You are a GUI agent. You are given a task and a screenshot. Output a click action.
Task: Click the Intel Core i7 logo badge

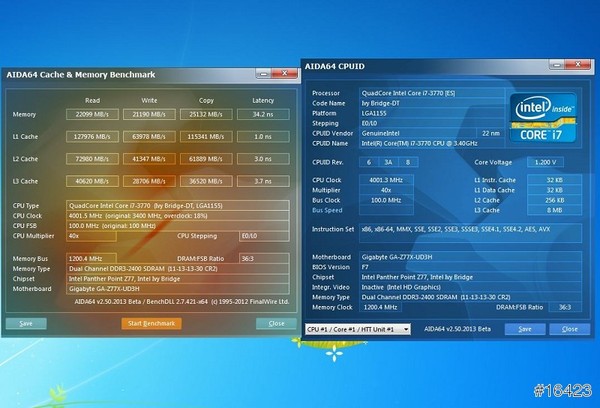pos(543,117)
